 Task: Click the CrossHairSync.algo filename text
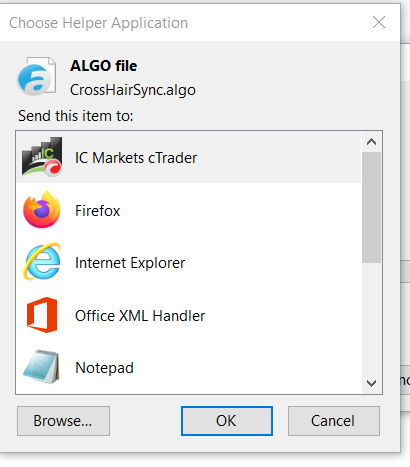click(x=133, y=90)
